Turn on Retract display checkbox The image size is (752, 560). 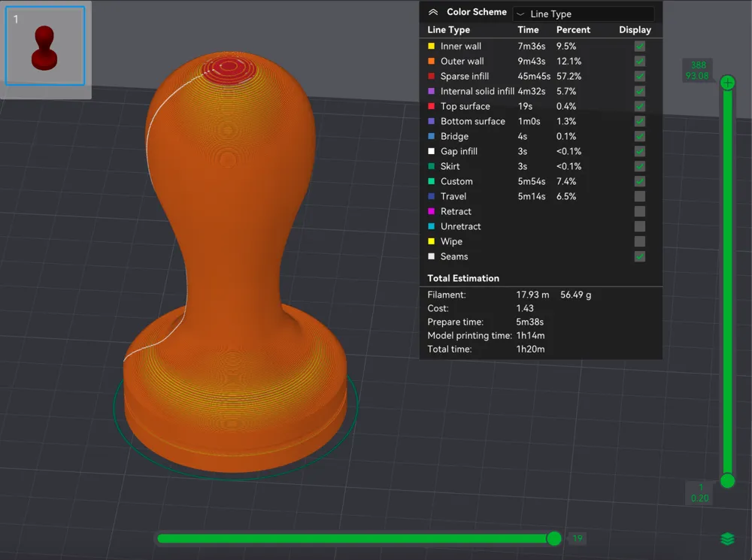point(639,211)
